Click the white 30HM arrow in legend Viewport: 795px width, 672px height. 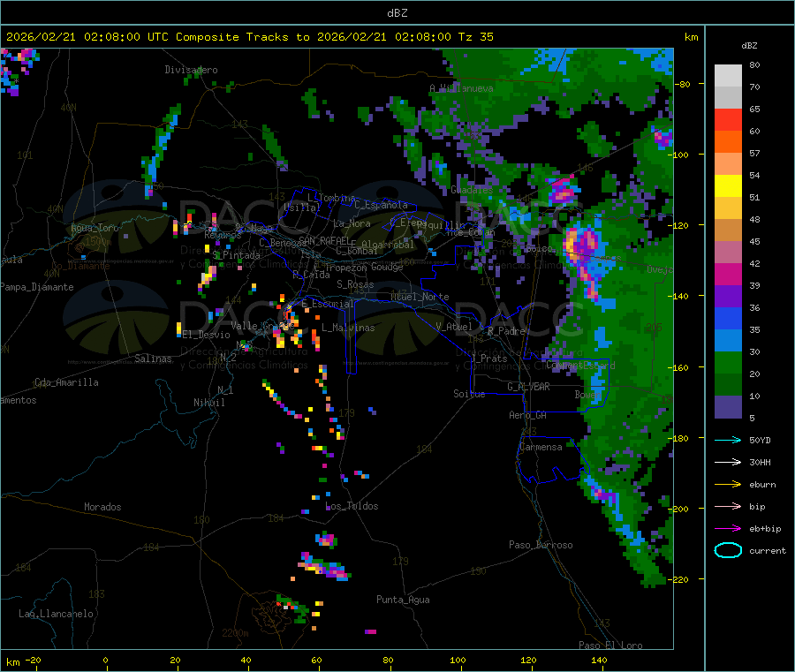tap(728, 462)
